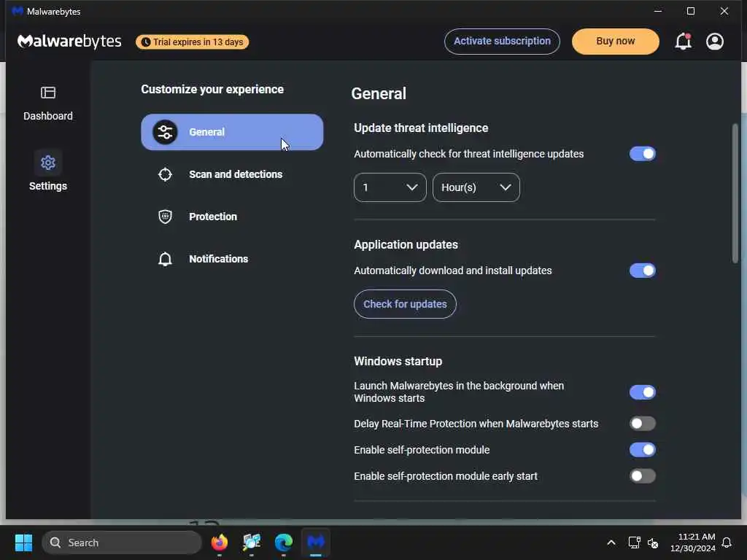Switch to Notifications settings
Viewport: 747px width, 560px height.
[232, 259]
